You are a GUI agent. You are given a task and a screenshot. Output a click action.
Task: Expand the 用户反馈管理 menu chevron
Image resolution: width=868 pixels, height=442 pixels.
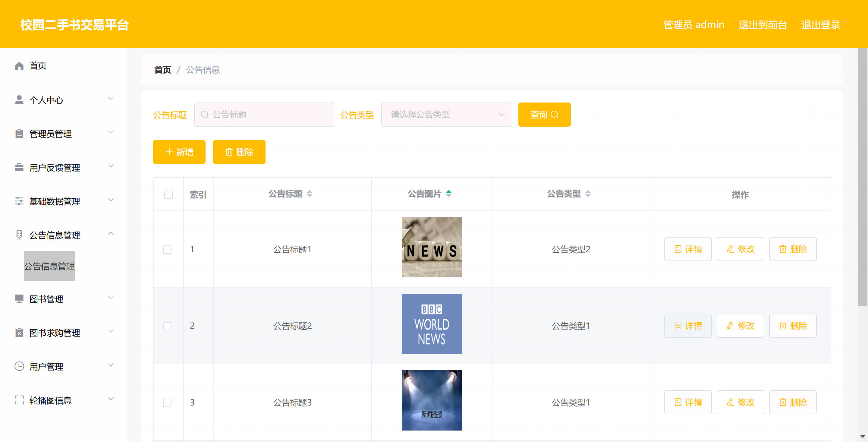pyautogui.click(x=111, y=166)
